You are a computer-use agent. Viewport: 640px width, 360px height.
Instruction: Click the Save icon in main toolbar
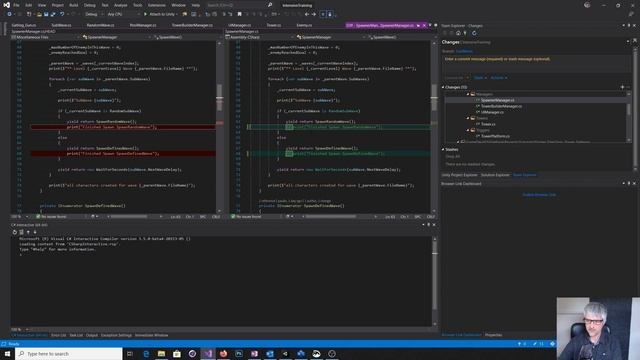pos(46,14)
